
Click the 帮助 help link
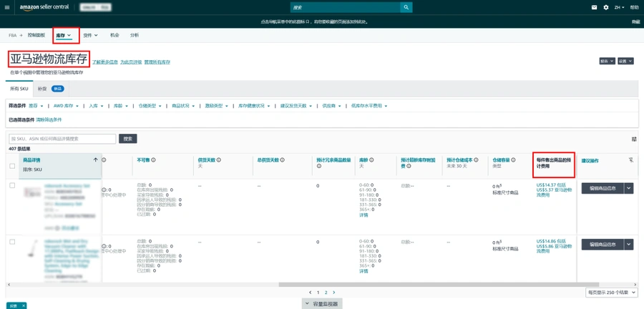635,7
